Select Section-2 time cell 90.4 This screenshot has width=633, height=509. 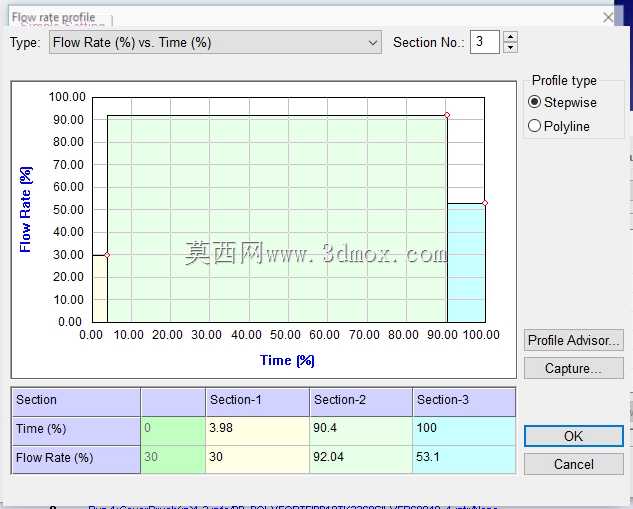tap(361, 431)
